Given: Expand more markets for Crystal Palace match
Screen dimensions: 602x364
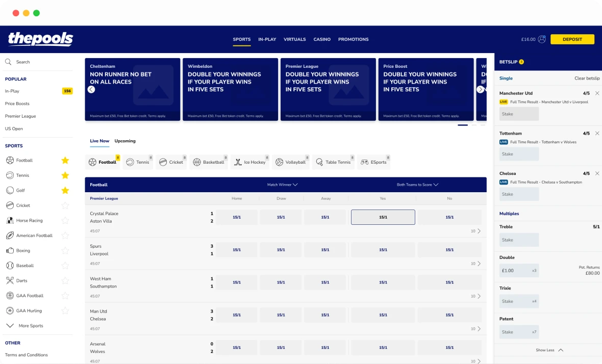Looking at the screenshot, I should pos(476,231).
